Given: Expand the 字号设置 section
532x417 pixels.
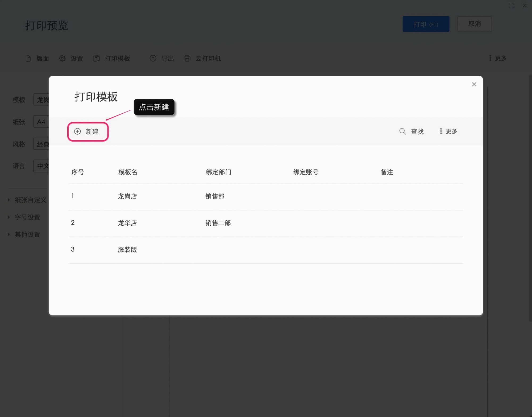Looking at the screenshot, I should [27, 217].
